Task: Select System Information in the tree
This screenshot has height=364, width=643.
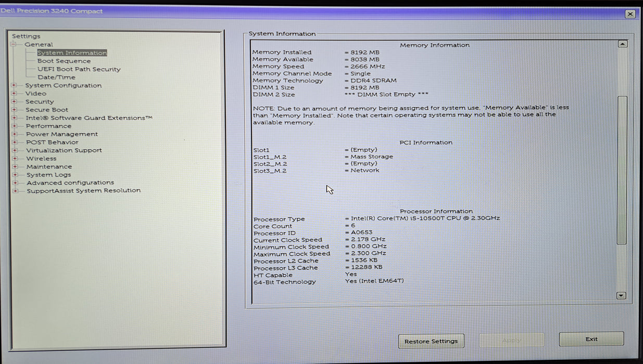Action: (72, 53)
